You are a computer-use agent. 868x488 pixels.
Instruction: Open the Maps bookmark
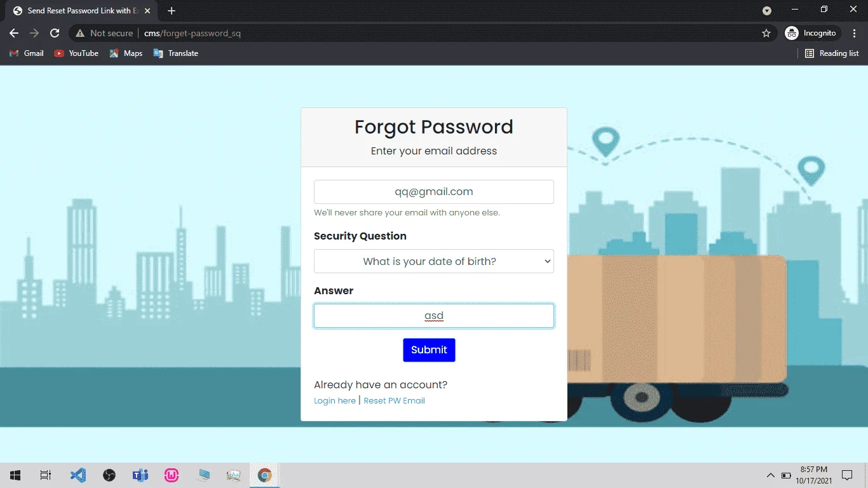point(126,53)
